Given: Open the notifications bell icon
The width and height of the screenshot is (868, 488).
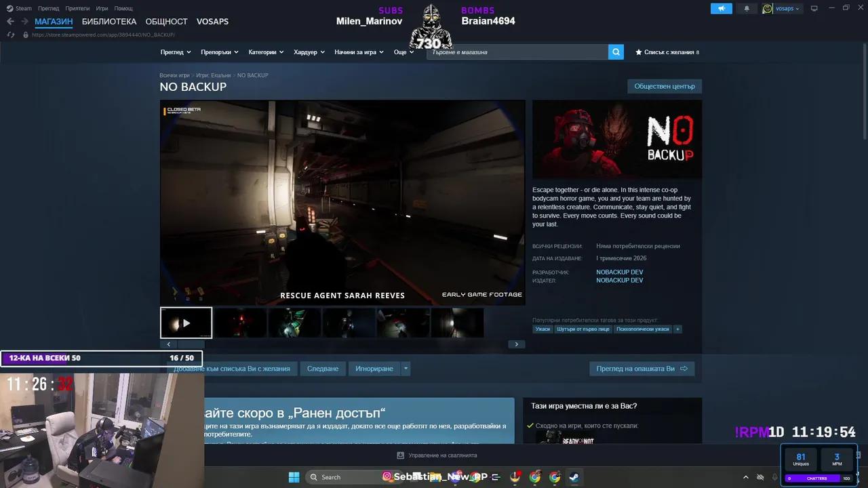Looking at the screenshot, I should pos(746,8).
